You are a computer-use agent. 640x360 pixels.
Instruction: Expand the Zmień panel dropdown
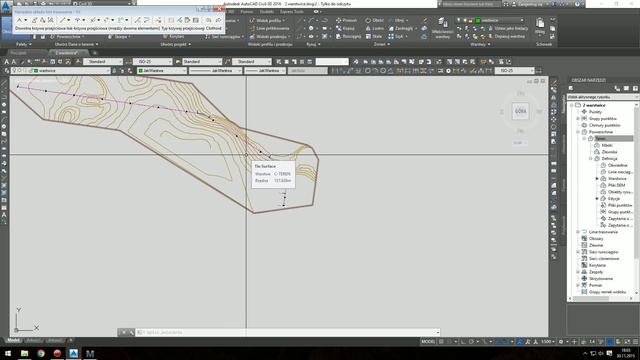[x=382, y=44]
